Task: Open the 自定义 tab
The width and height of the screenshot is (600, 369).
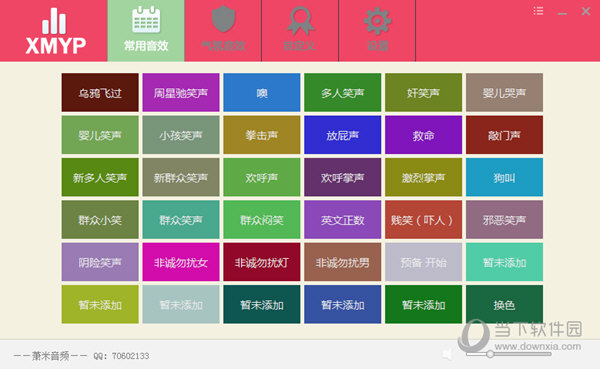Action: pos(300,31)
